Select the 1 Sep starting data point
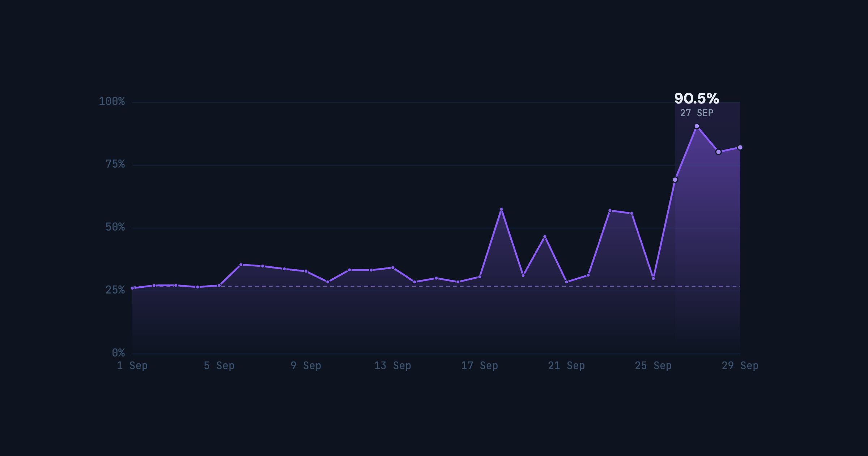This screenshot has width=868, height=456. (132, 288)
